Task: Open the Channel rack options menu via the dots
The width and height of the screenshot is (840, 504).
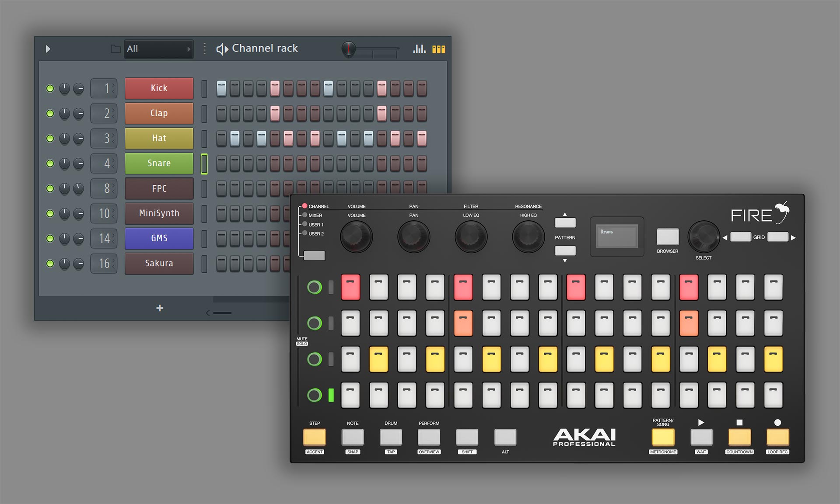Action: coord(204,49)
